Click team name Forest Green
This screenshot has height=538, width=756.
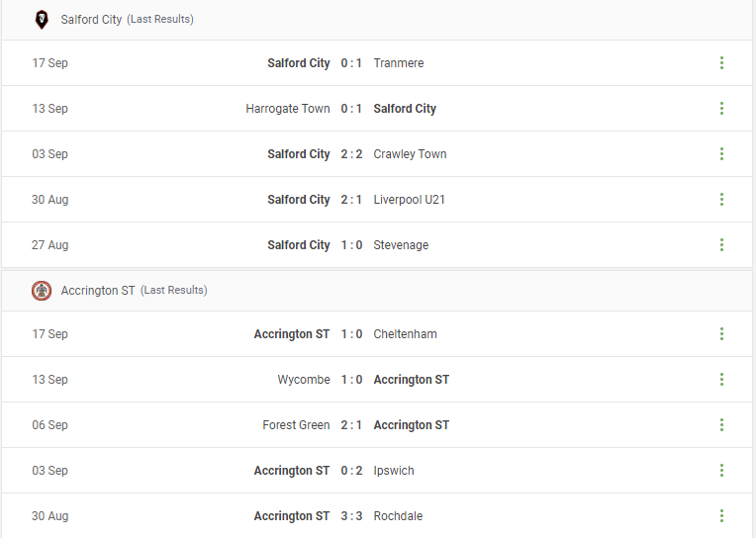(296, 425)
